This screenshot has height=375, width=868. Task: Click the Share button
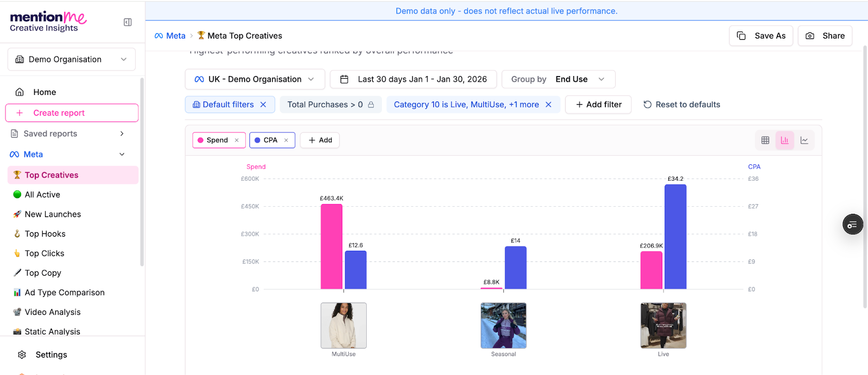click(x=825, y=36)
